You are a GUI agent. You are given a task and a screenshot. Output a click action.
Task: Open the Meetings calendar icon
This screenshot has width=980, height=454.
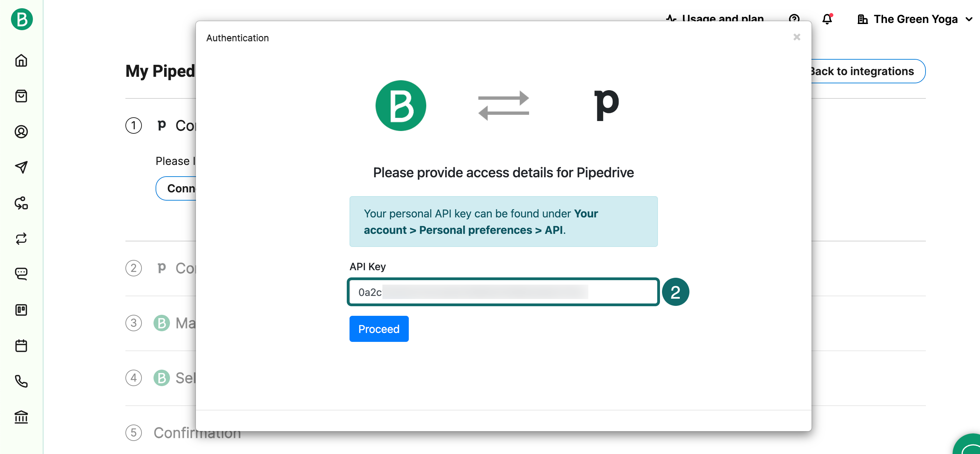pos(21,346)
